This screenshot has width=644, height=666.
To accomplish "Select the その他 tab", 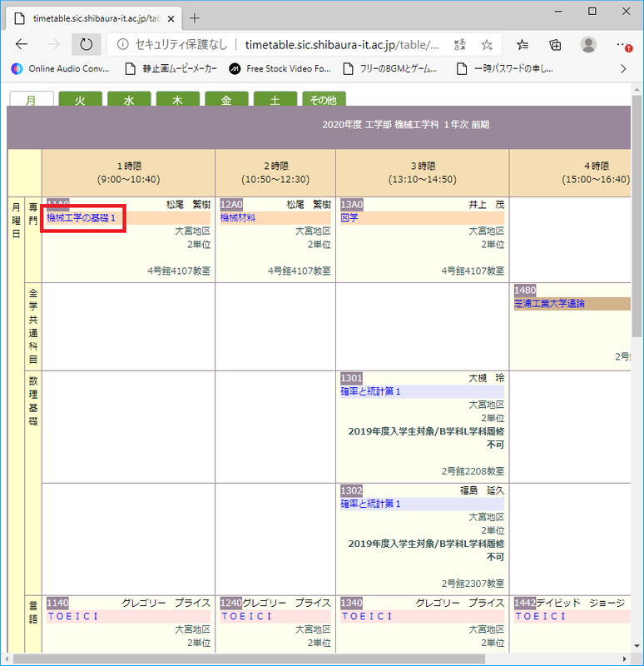I will pos(323,100).
